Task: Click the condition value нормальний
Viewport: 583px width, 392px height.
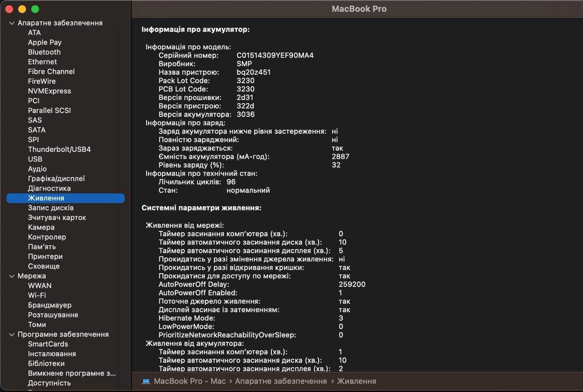Action: pyautogui.click(x=248, y=190)
